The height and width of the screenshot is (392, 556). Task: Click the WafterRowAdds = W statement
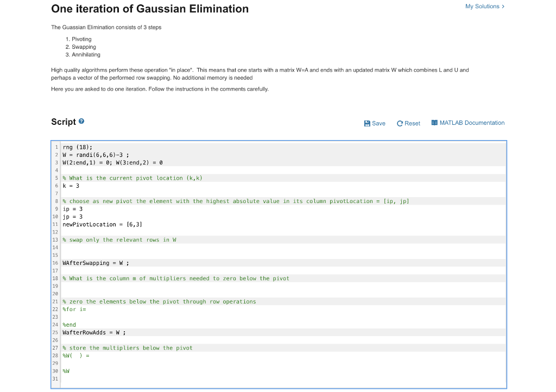[x=93, y=332]
